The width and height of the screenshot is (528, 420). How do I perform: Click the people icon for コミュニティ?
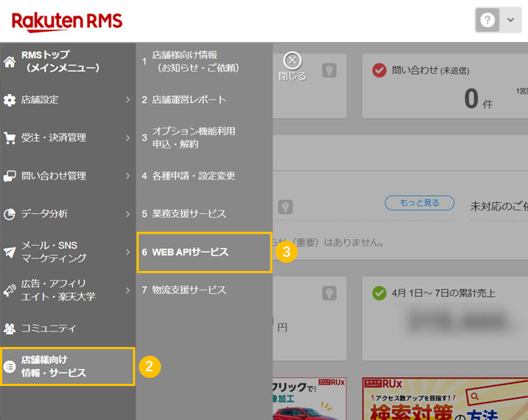pyautogui.click(x=10, y=328)
